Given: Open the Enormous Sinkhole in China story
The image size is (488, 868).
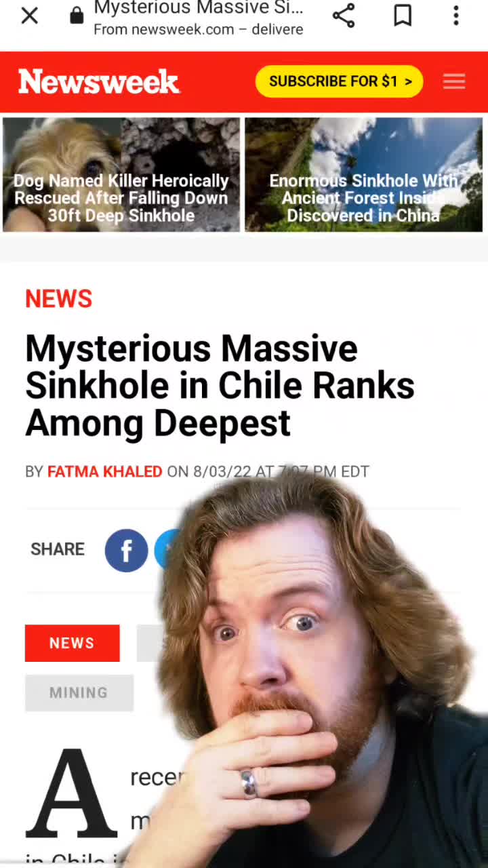Looking at the screenshot, I should pos(363,175).
